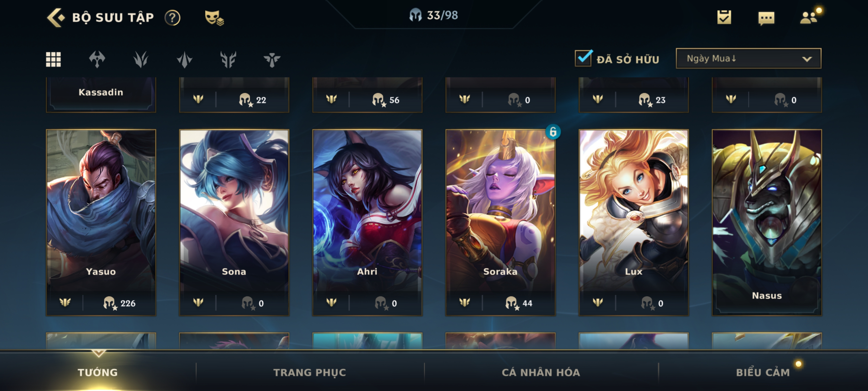Switch to the Cá Nhân Hóa tab
This screenshot has height=391, width=868.
pyautogui.click(x=541, y=373)
